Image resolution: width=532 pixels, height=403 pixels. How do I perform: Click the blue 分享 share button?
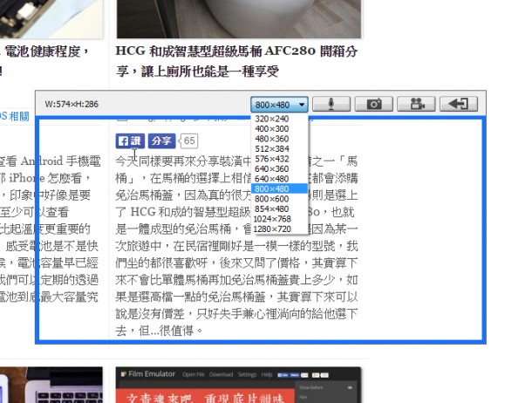coord(161,140)
